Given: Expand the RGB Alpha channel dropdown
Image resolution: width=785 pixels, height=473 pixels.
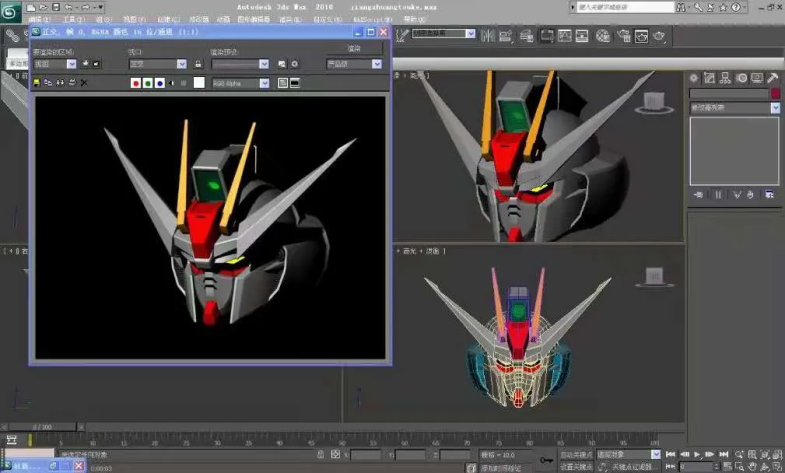Looking at the screenshot, I should [264, 82].
